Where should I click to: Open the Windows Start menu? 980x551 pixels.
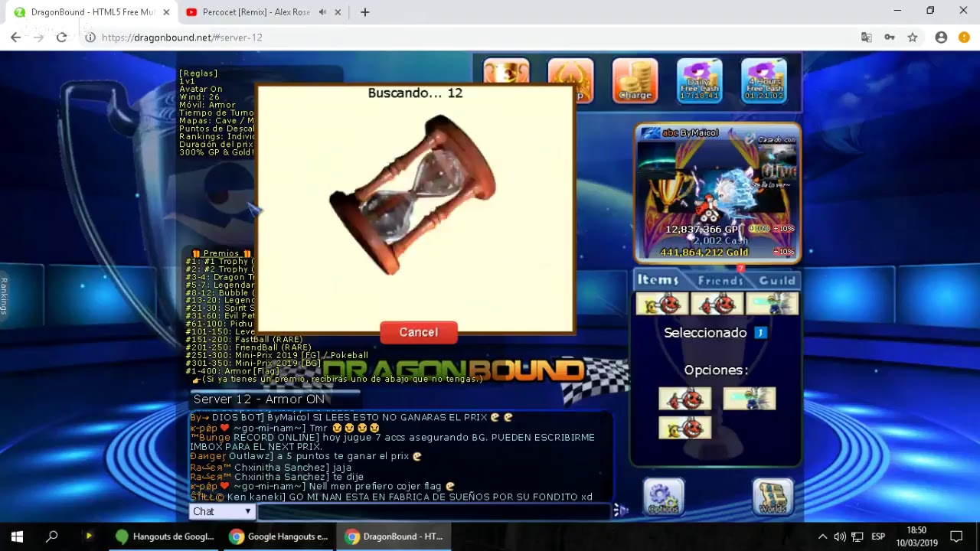(x=17, y=536)
